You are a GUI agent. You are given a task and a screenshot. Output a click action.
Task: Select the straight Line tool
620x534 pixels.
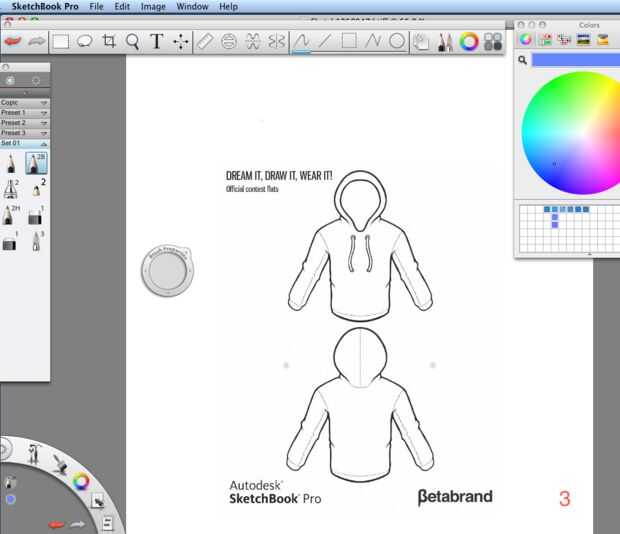point(325,41)
